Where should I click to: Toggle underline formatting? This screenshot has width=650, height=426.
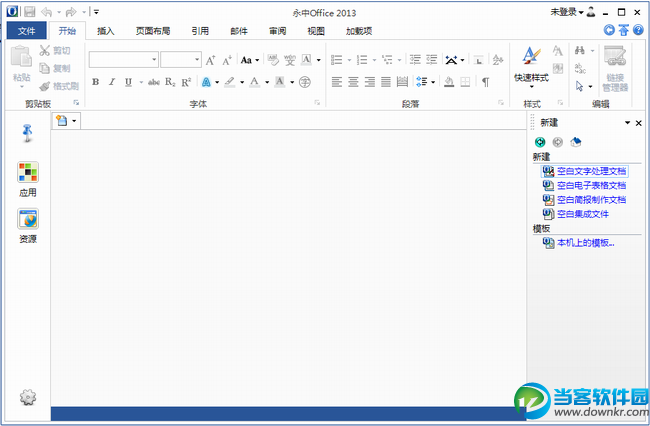pos(129,82)
